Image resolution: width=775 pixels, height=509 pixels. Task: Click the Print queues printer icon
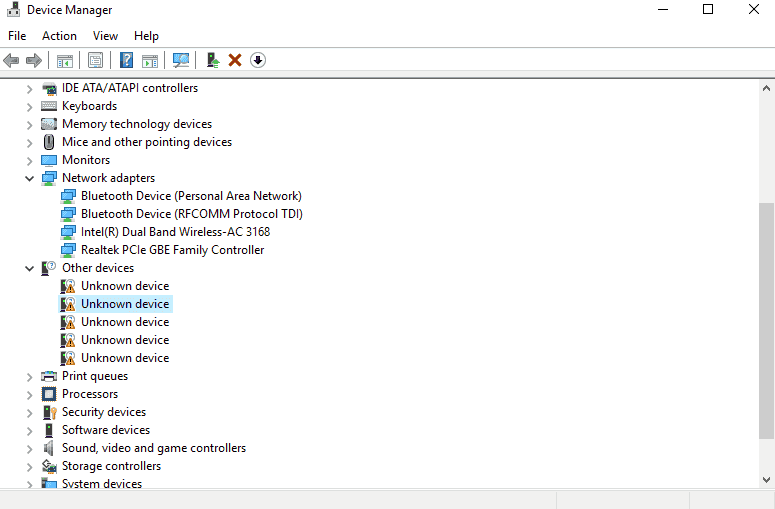point(49,376)
